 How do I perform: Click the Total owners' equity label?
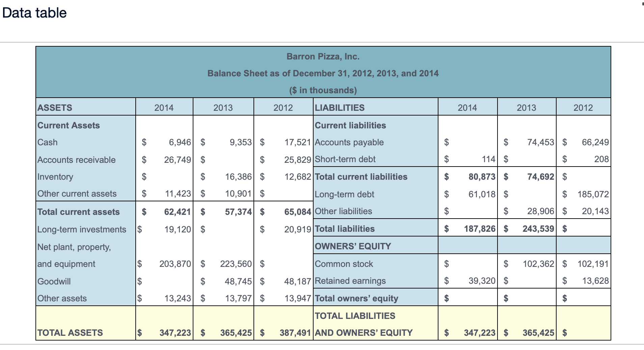[356, 298]
